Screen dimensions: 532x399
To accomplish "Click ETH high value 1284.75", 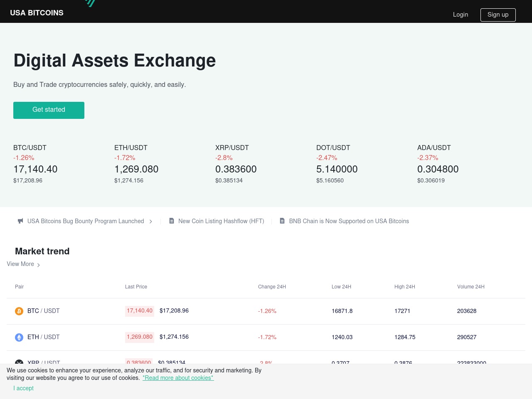I will (405, 337).
